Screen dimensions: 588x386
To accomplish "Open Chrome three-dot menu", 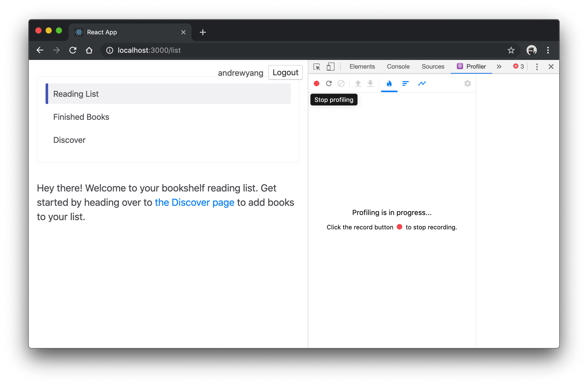I will point(548,50).
